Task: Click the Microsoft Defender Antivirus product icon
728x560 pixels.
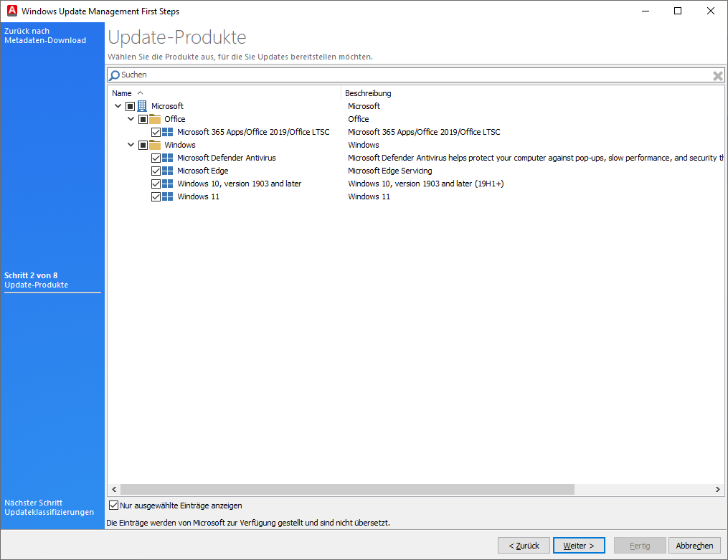Action: coord(169,157)
